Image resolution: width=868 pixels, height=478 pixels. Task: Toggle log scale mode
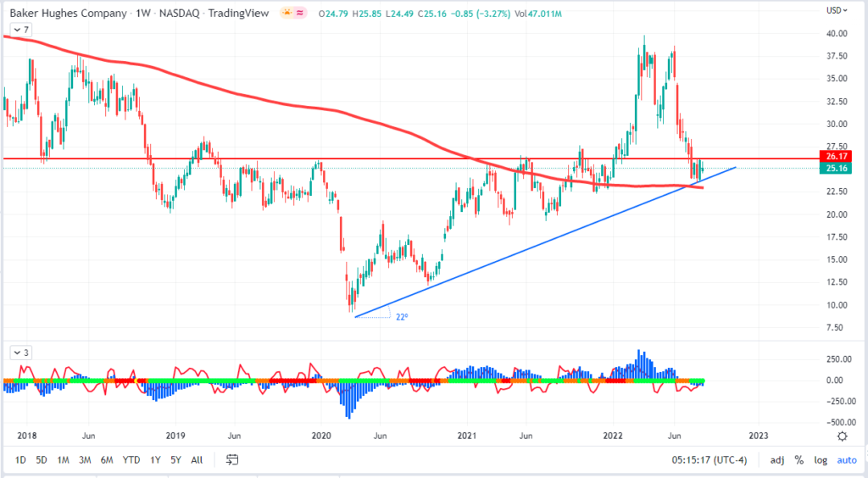[x=821, y=459]
